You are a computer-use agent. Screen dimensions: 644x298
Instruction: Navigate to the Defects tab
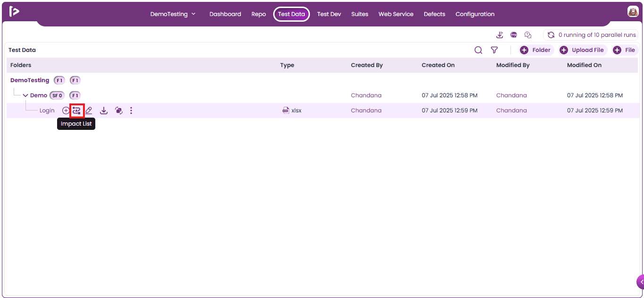[x=435, y=14]
